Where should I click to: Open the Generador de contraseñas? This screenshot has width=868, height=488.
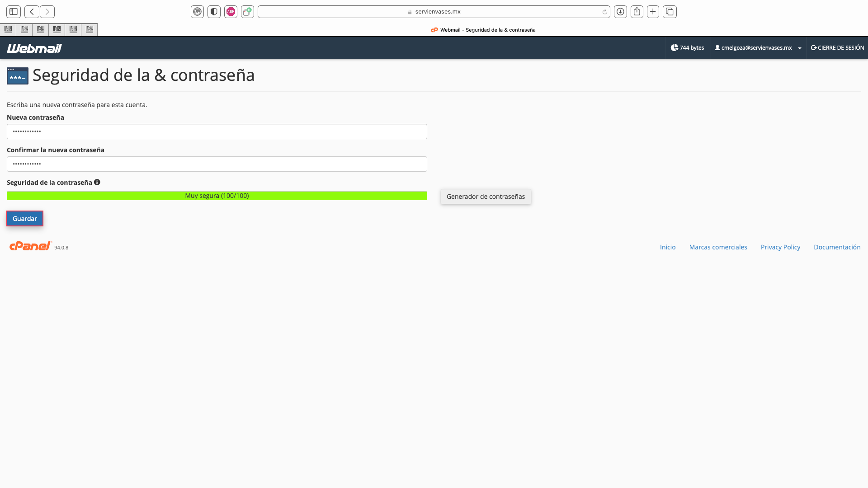click(x=486, y=197)
